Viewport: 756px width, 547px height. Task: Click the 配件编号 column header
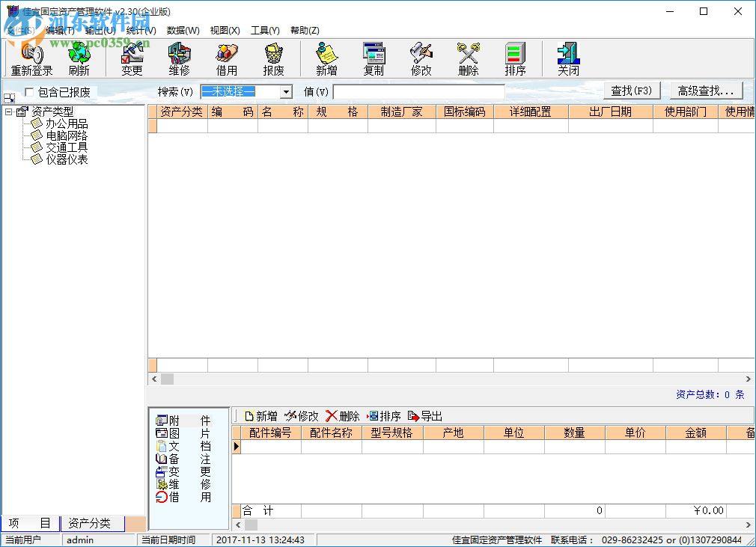pos(270,433)
